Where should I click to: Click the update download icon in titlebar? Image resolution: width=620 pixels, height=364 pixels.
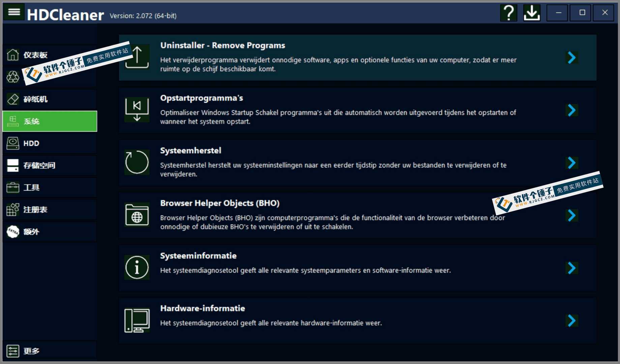click(x=532, y=13)
